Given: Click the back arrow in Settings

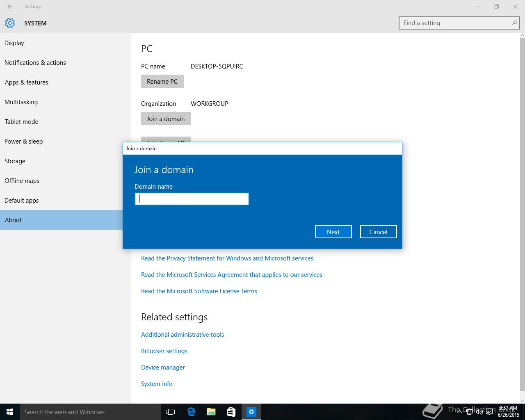Looking at the screenshot, I should click(x=10, y=7).
